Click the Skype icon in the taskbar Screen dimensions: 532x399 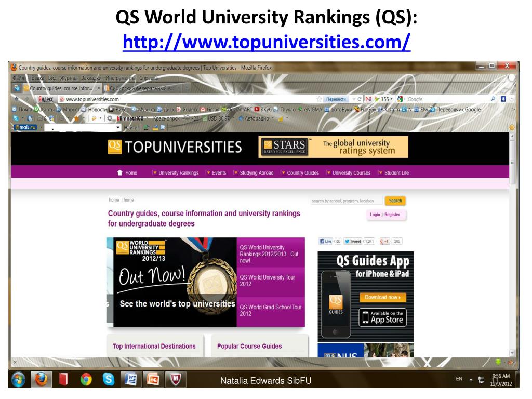(109, 379)
